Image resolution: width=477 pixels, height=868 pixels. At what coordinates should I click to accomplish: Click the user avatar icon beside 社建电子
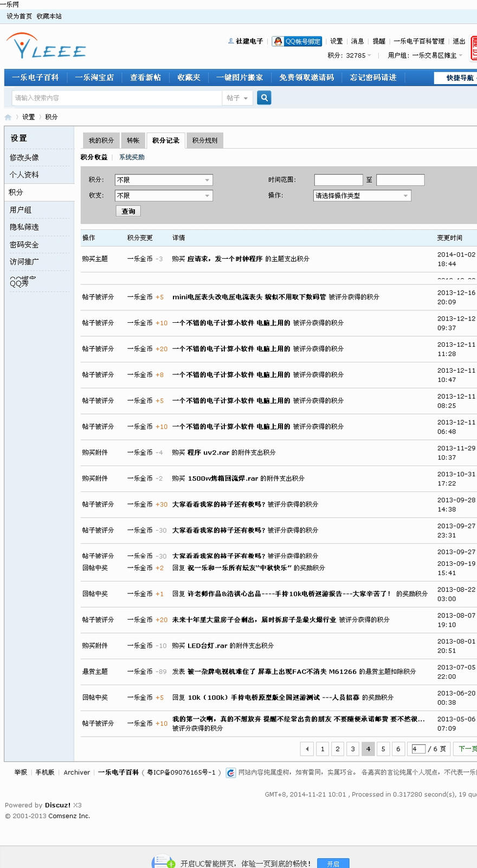point(231,41)
